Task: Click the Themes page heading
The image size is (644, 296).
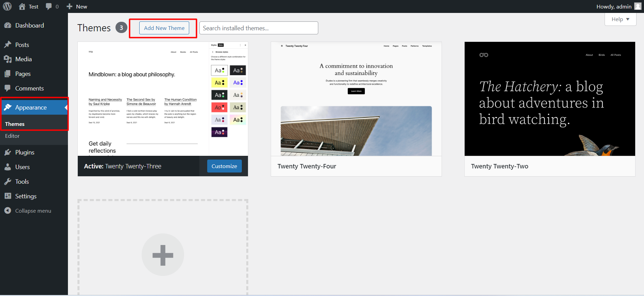Action: pyautogui.click(x=94, y=28)
